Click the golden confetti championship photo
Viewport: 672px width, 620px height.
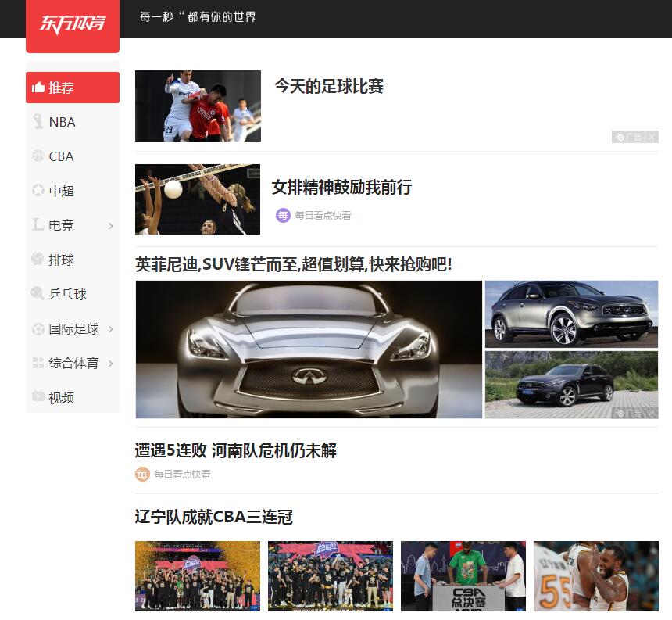point(198,576)
